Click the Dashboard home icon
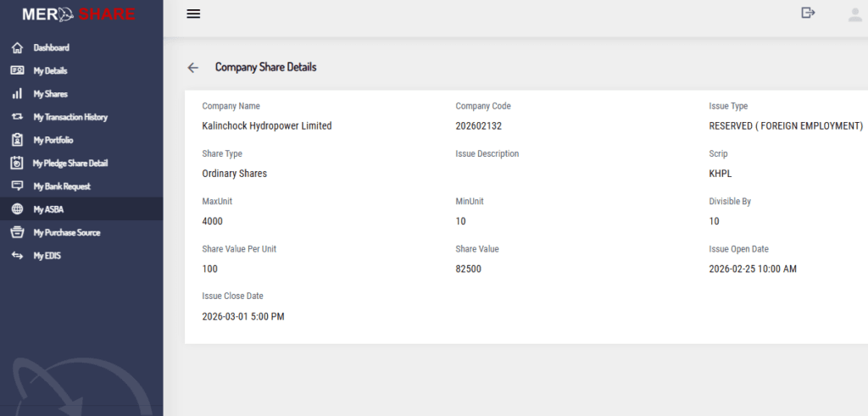This screenshot has height=416, width=868. point(17,47)
